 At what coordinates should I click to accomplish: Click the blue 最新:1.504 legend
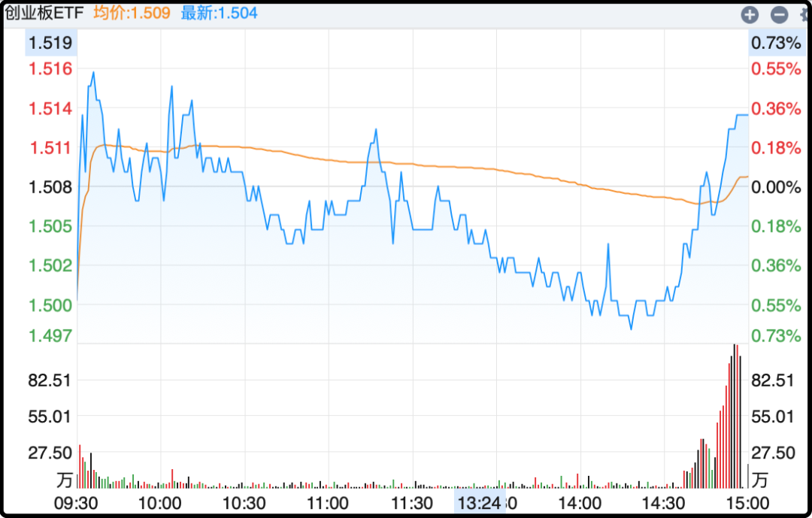tap(219, 13)
